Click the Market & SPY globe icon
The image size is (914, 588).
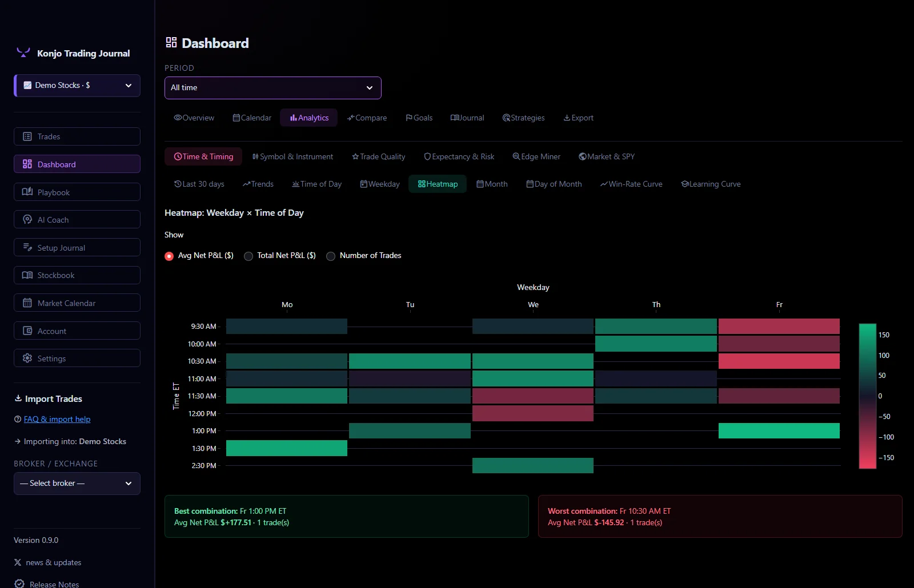click(583, 156)
